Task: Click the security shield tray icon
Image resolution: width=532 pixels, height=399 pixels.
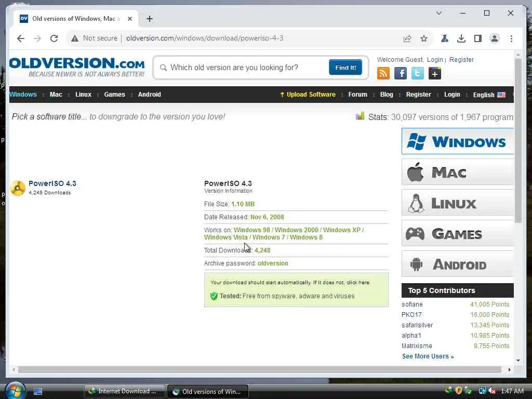Action: coord(459,391)
